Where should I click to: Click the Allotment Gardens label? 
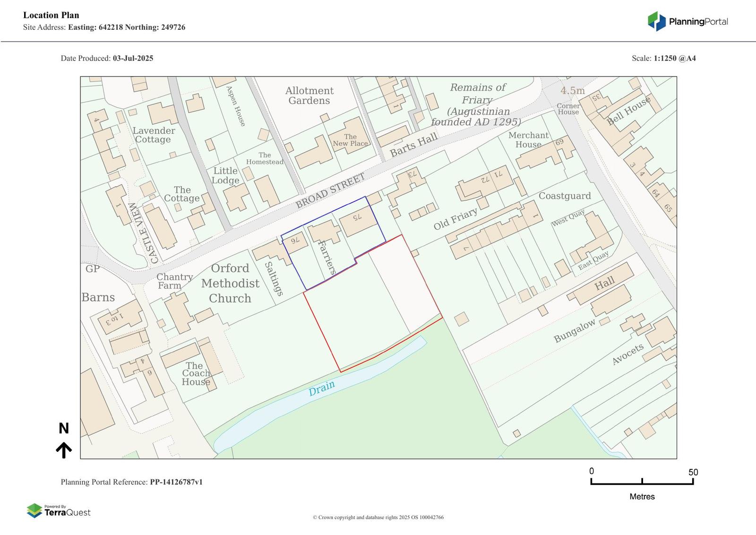pos(309,95)
